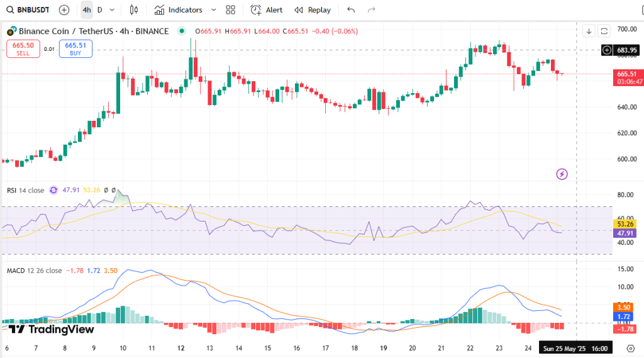Click date 12 on the time axis

(180, 348)
